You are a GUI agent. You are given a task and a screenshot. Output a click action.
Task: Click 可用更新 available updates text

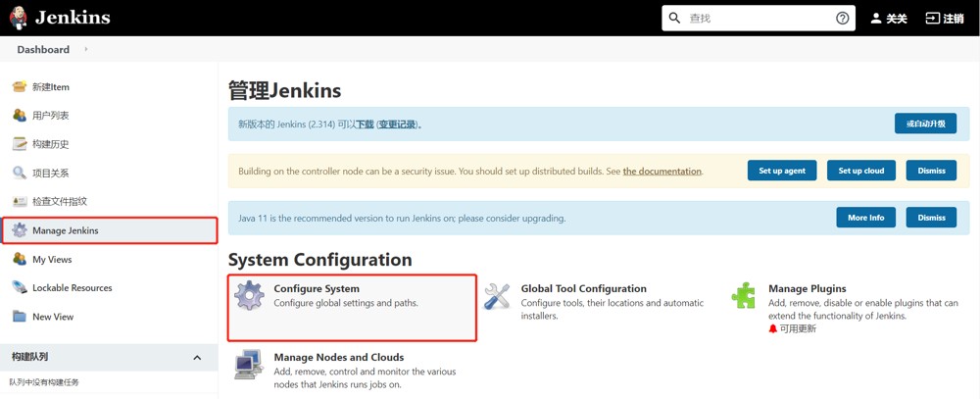click(x=798, y=329)
